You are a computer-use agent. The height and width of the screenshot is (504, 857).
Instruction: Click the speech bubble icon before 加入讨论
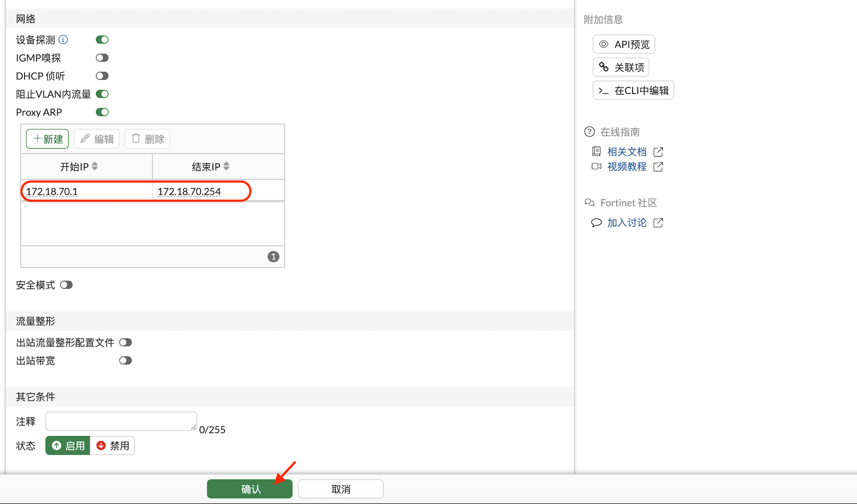coord(596,223)
